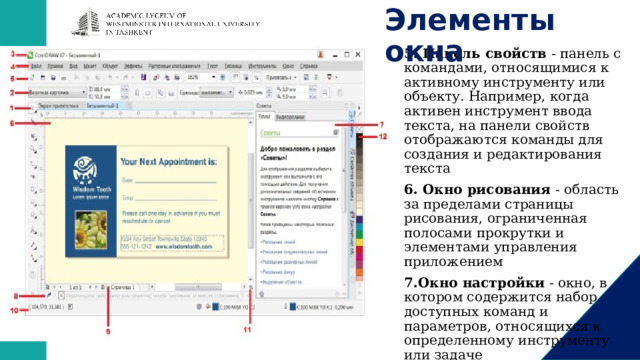Open the Привязать к snap dropdown
Viewport: 640px width, 360px height.
281,77
